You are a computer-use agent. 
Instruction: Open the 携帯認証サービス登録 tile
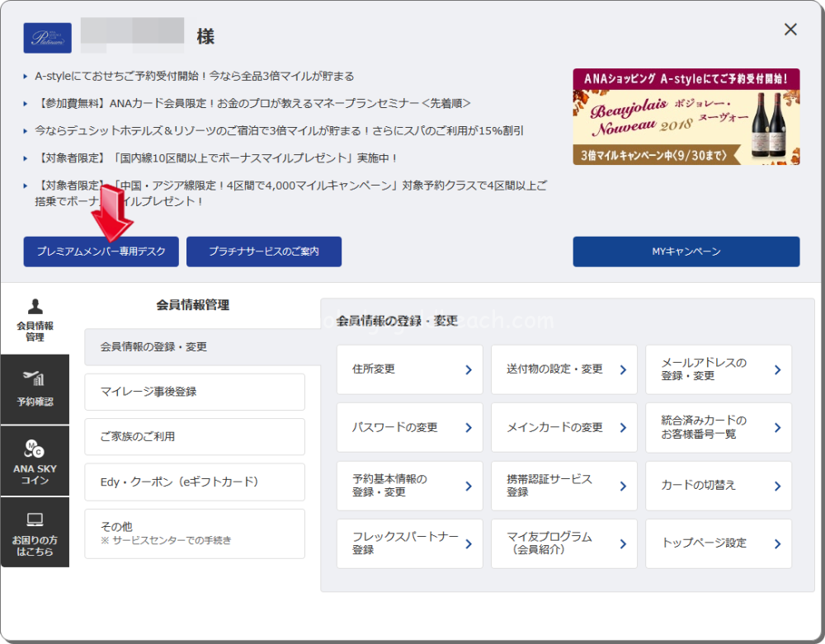click(x=564, y=486)
